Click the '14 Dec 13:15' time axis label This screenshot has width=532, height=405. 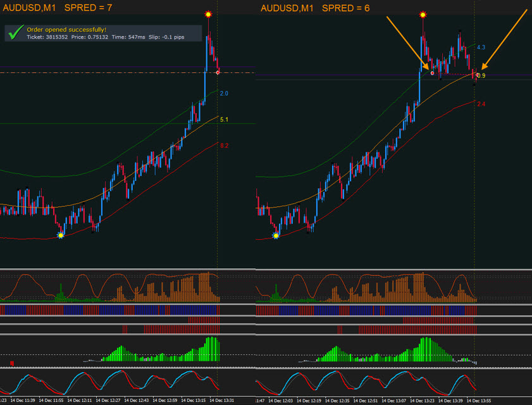pyautogui.click(x=194, y=400)
